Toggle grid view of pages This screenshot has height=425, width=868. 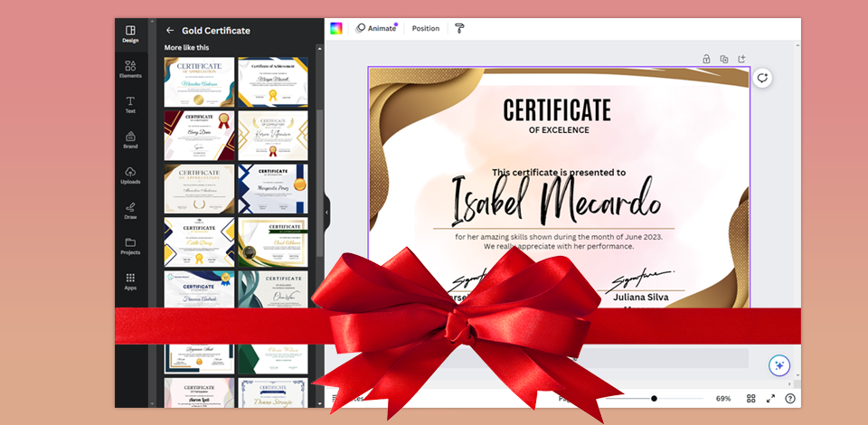pos(750,398)
